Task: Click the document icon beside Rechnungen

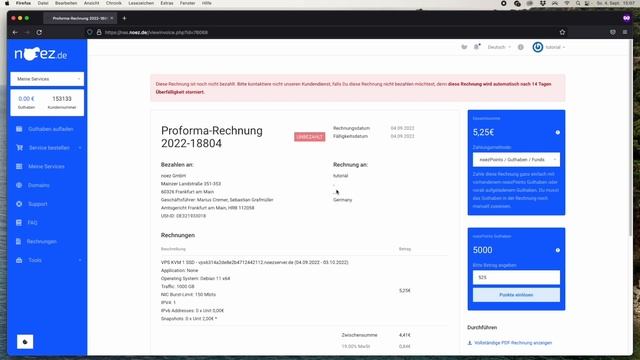Action: click(18, 242)
